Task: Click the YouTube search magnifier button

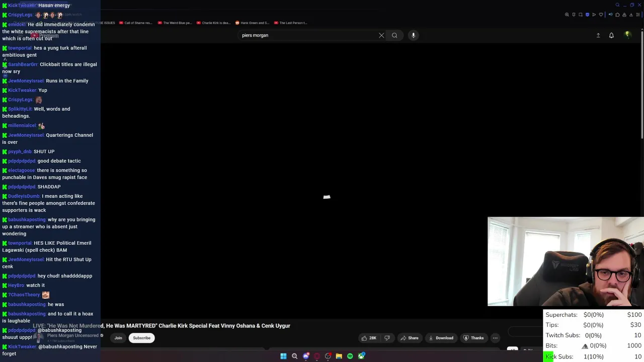Action: click(394, 35)
